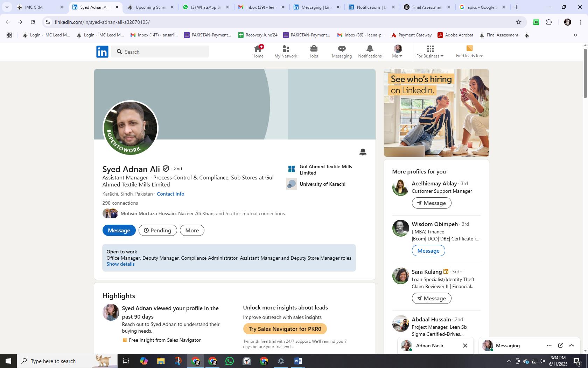The height and width of the screenshot is (368, 588).
Task: Open Recovery June'24 bookmark
Action: [258, 35]
